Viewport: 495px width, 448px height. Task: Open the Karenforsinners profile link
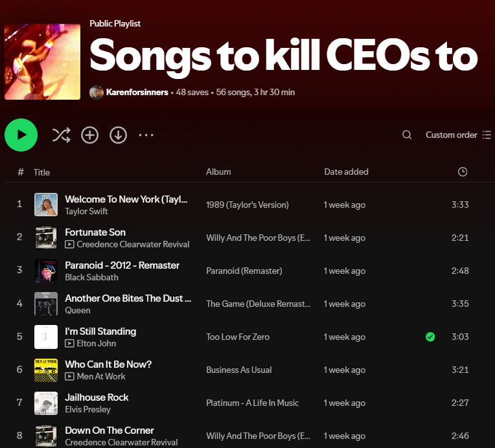(x=135, y=93)
